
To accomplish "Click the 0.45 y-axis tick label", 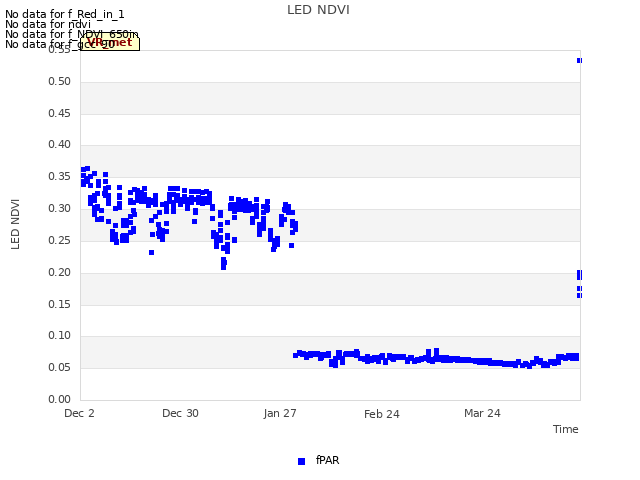I will click(x=59, y=113).
